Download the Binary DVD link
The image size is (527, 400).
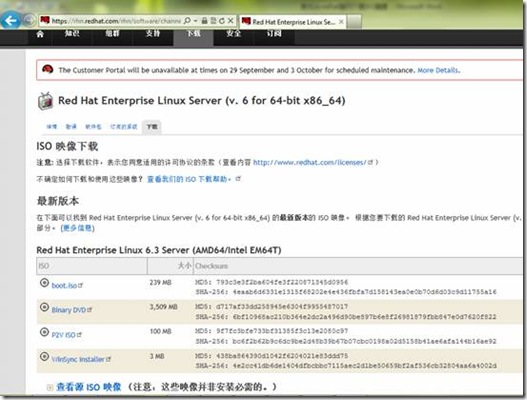69,310
